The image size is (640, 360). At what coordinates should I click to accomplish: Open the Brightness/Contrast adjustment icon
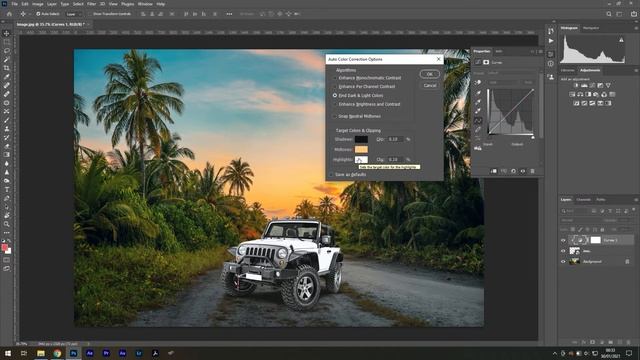(x=576, y=85)
